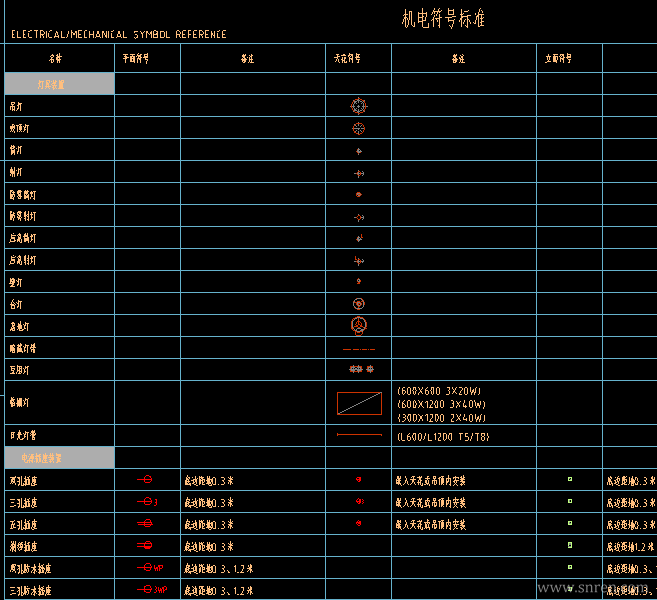This screenshot has height=600, width=657.
Task: Pick the 三孔防水插座 plan symbol marked 3WP
Action: click(x=152, y=590)
